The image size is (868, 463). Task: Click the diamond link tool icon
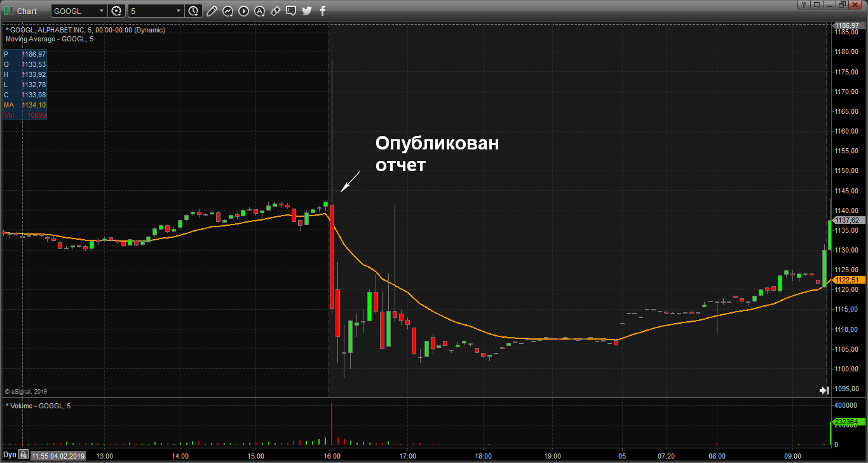275,11
